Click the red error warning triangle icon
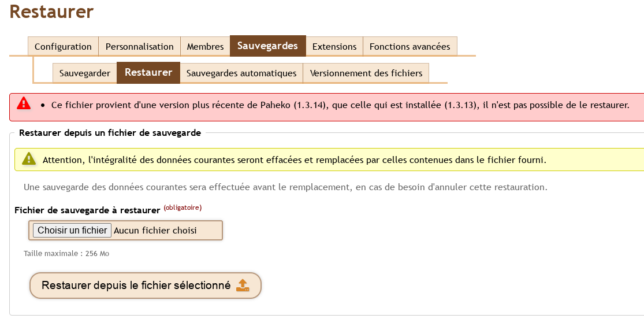This screenshot has height=326, width=644. pyautogui.click(x=24, y=103)
